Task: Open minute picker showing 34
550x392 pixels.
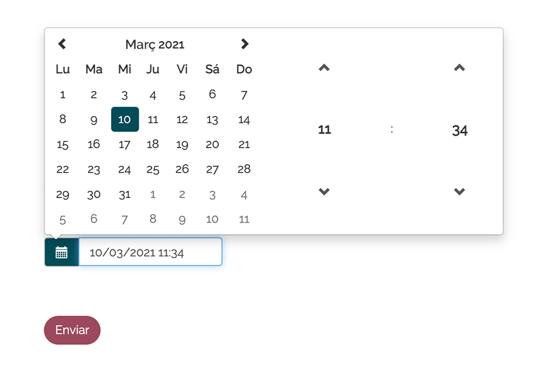Action: coord(459,131)
